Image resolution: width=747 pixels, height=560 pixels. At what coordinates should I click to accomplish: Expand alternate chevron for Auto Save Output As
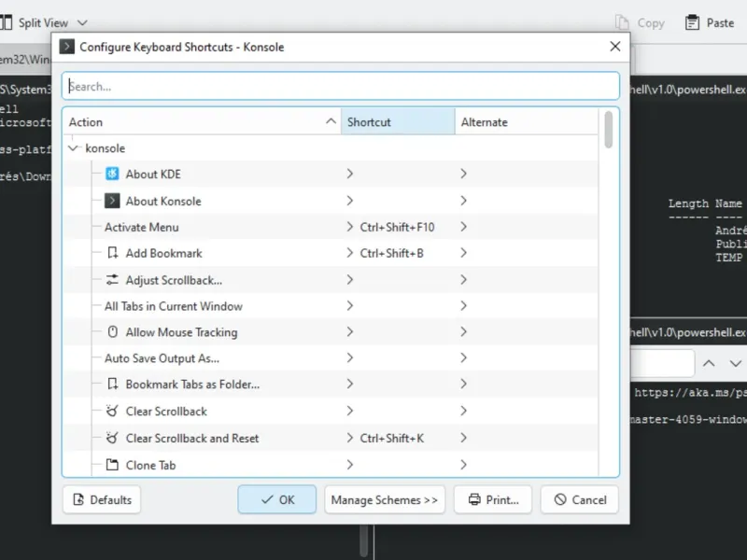[x=463, y=357]
